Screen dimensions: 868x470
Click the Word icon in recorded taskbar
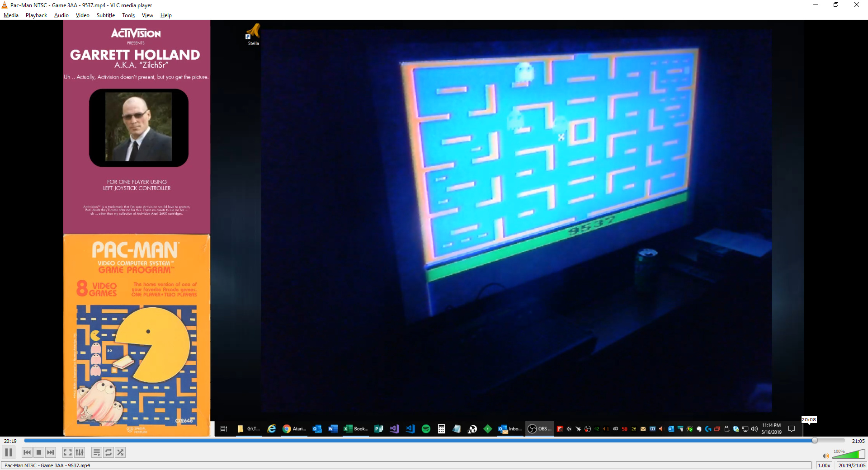333,429
